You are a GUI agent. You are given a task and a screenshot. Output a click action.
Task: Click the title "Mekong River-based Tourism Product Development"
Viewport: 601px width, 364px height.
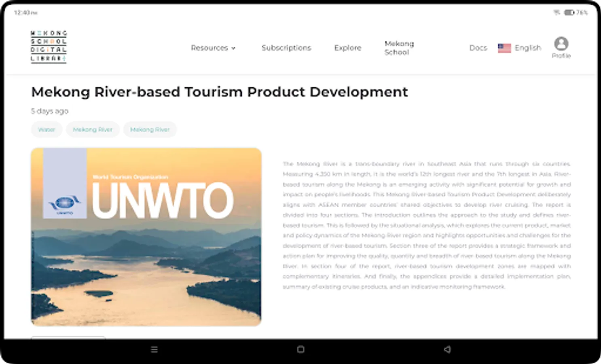[x=220, y=92]
